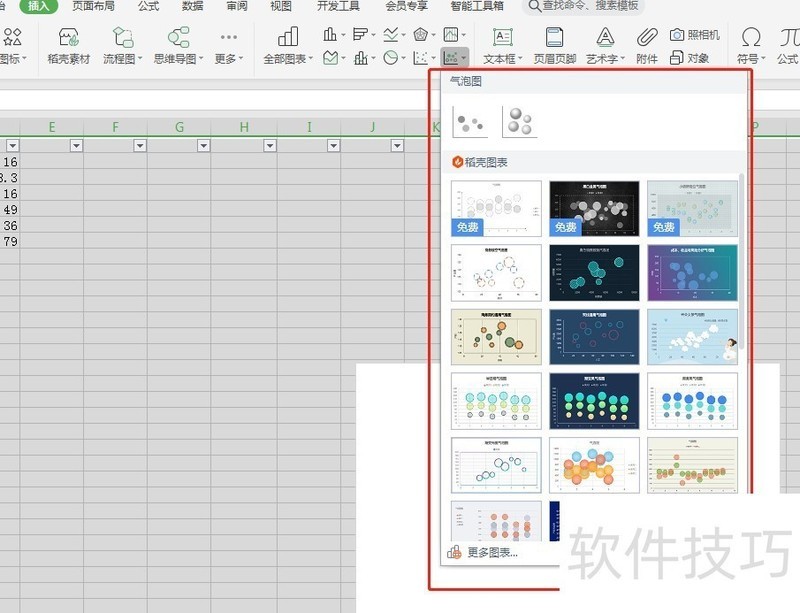
Task: Insert a 思维导图 mind map
Action: click(178, 45)
